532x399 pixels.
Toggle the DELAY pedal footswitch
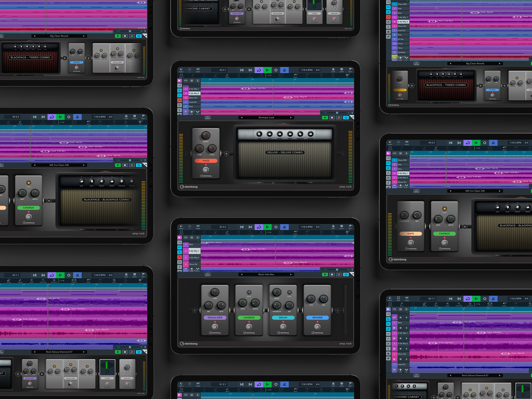(283, 326)
